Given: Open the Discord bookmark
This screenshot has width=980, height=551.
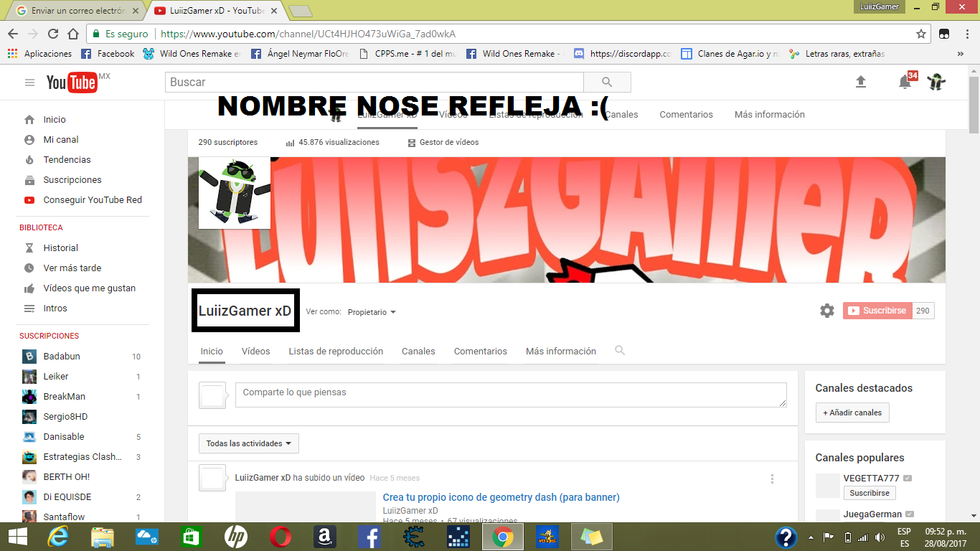Looking at the screenshot, I should [x=623, y=54].
